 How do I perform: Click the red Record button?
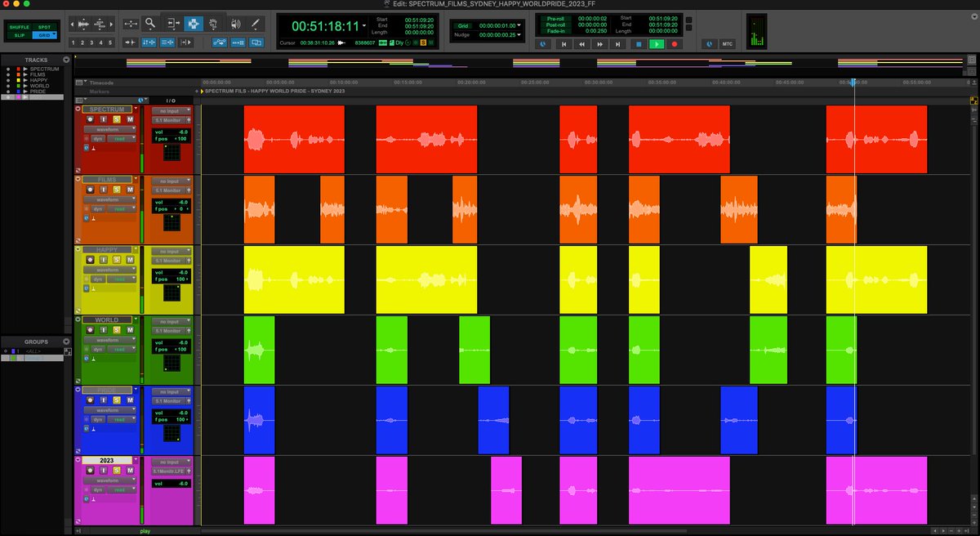[675, 44]
